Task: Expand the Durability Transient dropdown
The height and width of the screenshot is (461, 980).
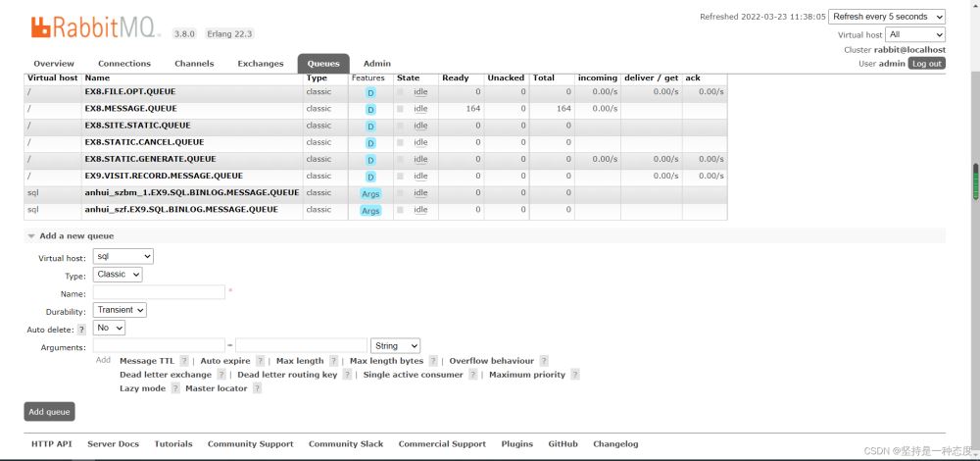Action: pos(121,310)
